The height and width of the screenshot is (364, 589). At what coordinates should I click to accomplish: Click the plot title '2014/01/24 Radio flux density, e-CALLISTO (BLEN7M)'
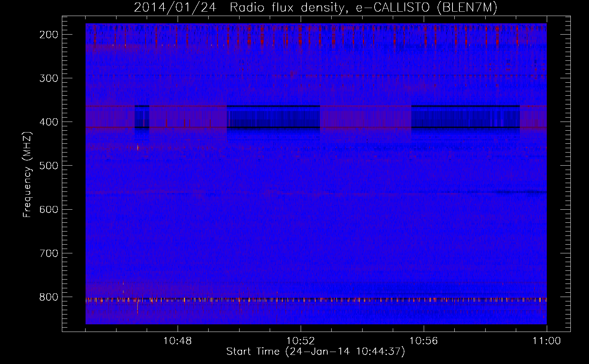pos(316,7)
